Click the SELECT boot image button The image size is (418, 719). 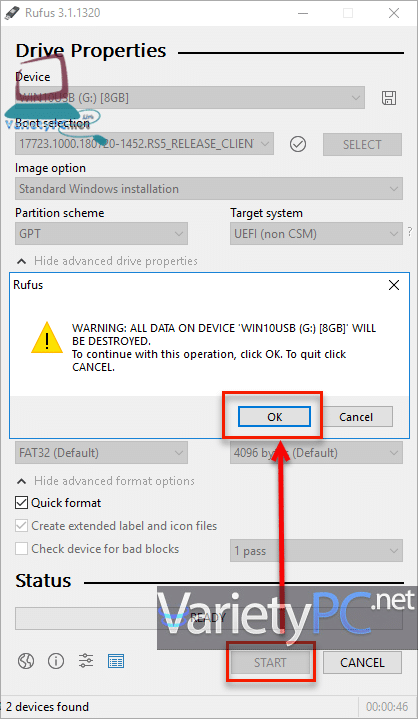pyautogui.click(x=362, y=144)
